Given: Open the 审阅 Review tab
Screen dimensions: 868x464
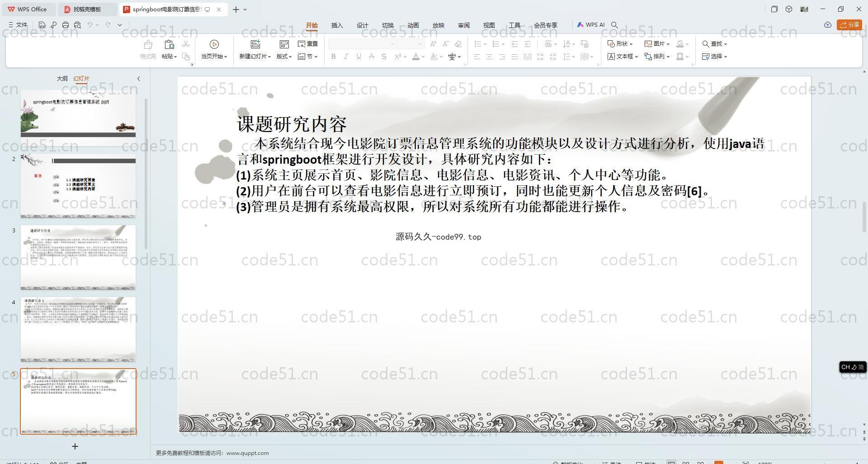Looking at the screenshot, I should click(x=464, y=25).
